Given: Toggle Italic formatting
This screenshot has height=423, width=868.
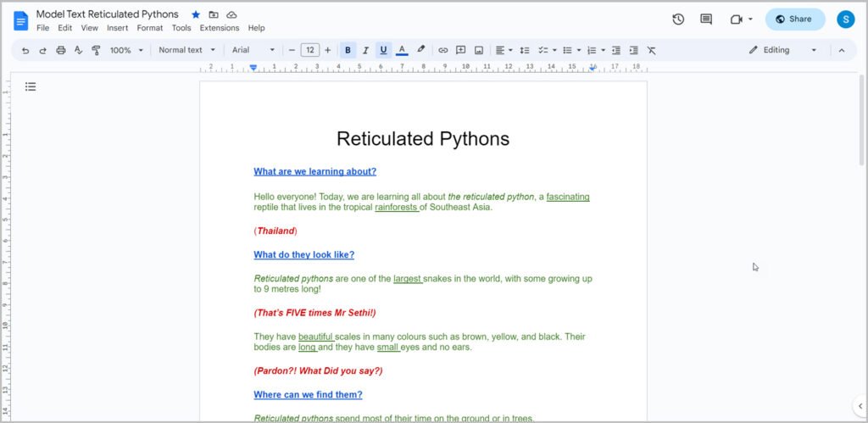Looking at the screenshot, I should (365, 50).
